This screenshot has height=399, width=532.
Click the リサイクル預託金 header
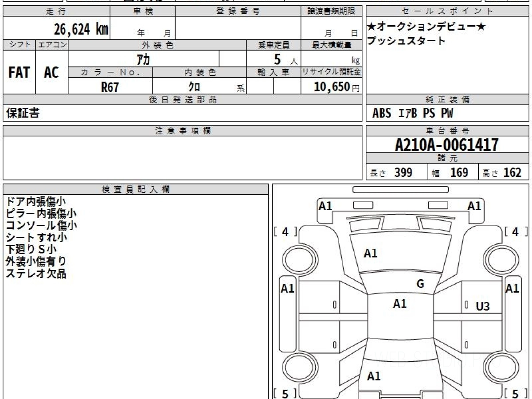pyautogui.click(x=331, y=72)
